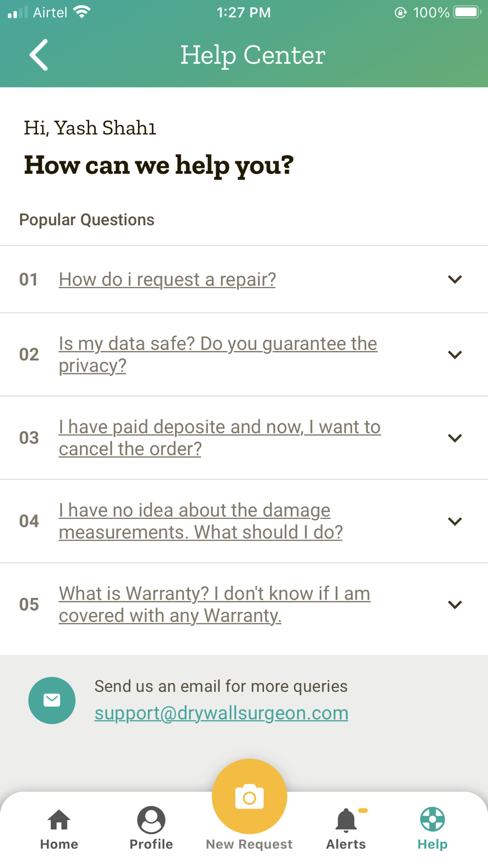This screenshot has width=488, height=868.
Task: Expand the cancel order question chevron
Action: (x=455, y=438)
